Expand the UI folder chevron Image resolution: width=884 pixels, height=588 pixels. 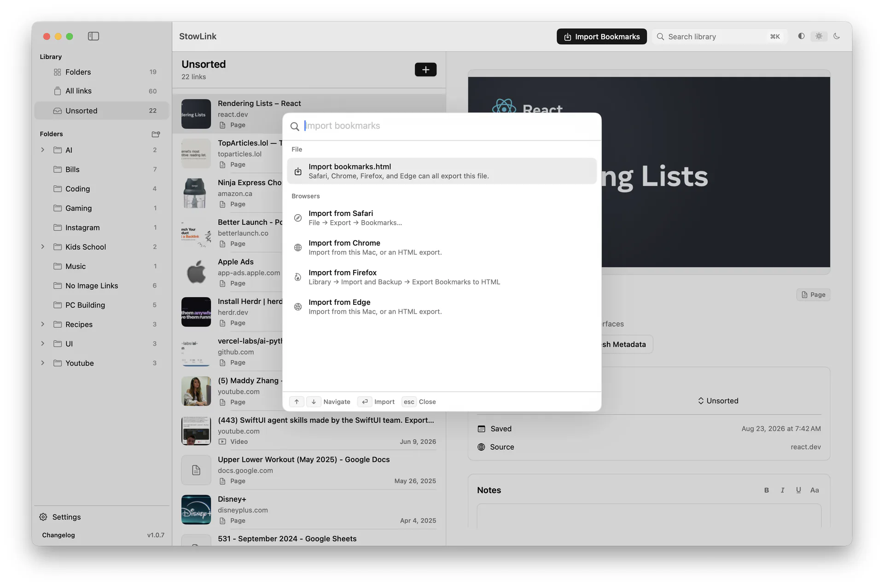coord(43,343)
